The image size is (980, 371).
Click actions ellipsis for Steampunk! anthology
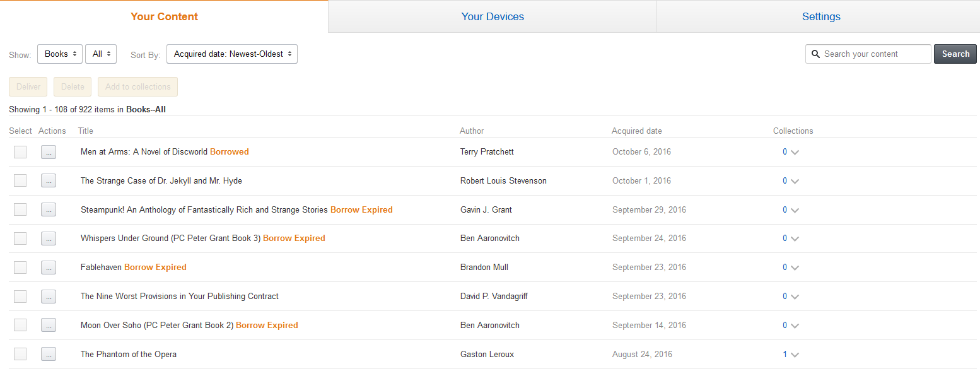coord(49,210)
